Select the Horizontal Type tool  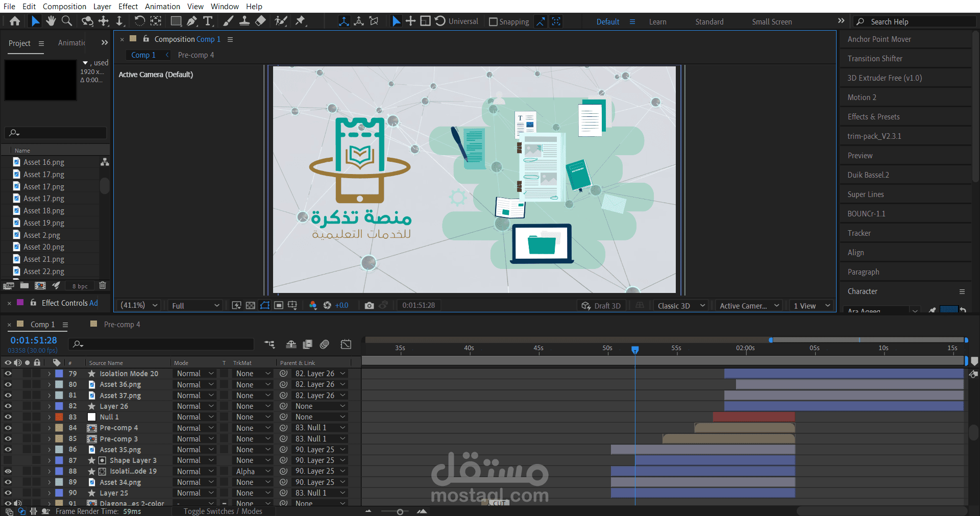point(208,21)
